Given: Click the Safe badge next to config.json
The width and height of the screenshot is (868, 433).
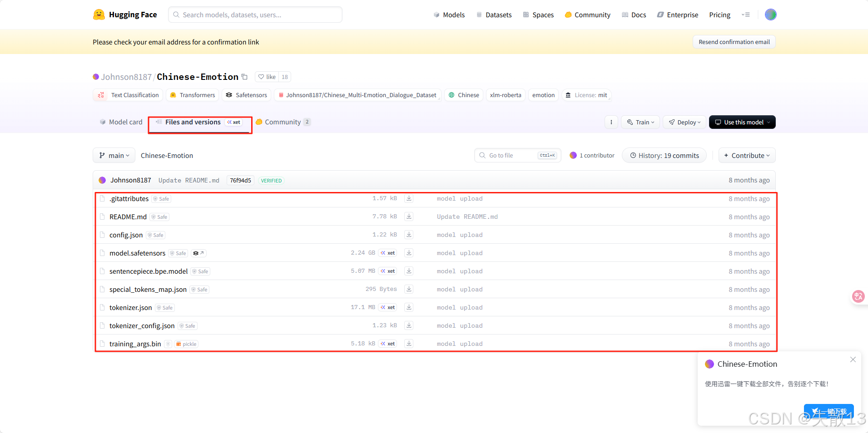Looking at the screenshot, I should point(156,235).
